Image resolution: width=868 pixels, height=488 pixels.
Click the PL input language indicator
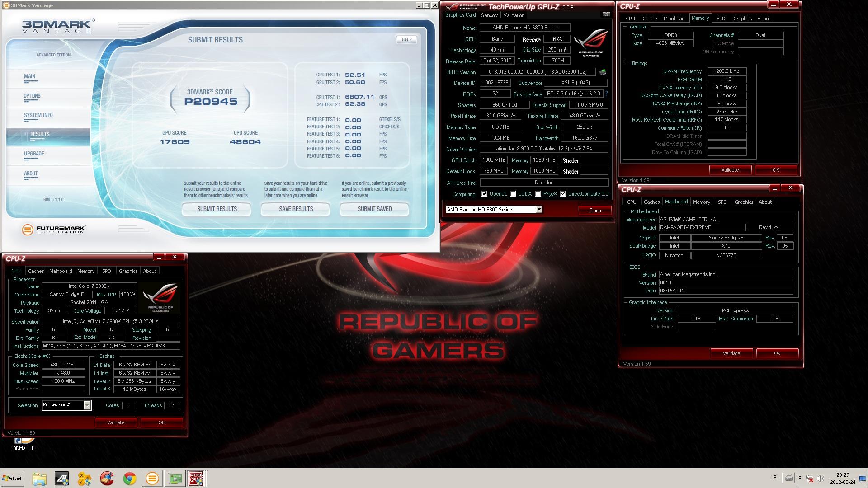pyautogui.click(x=776, y=478)
